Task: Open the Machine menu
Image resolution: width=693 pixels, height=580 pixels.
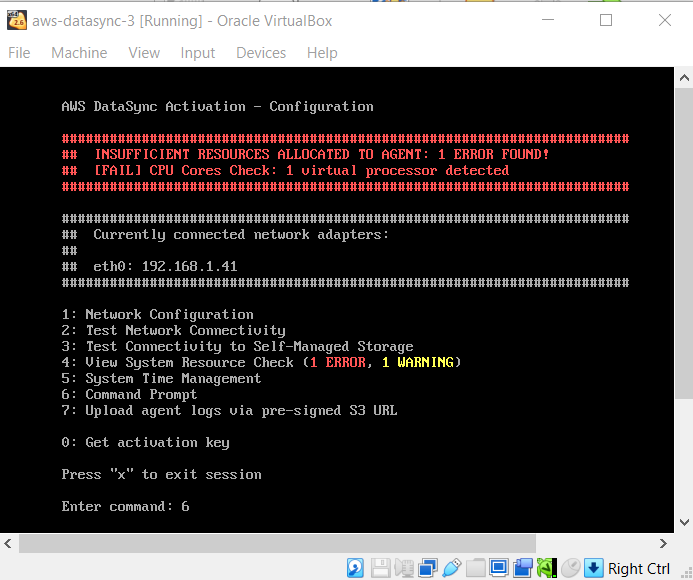Action: [79, 53]
